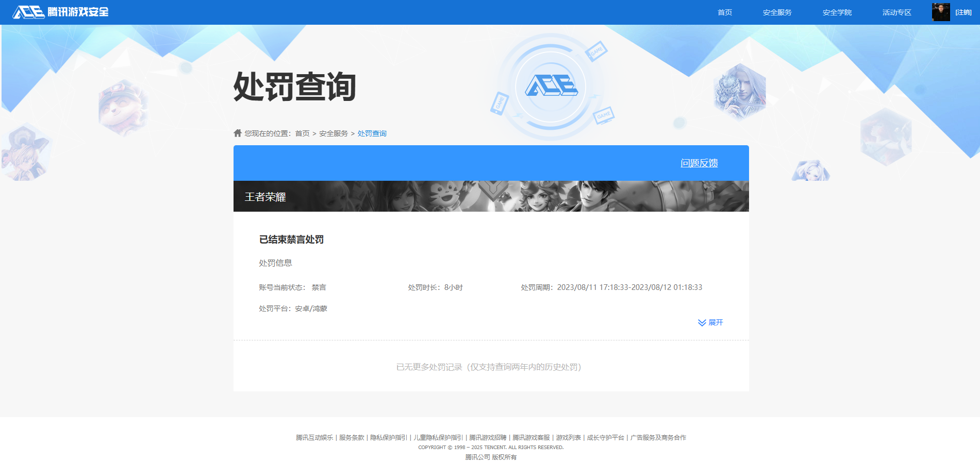The image size is (980, 463).
Task: Go to 安全服务 in the breadcrumb
Action: 334,133
